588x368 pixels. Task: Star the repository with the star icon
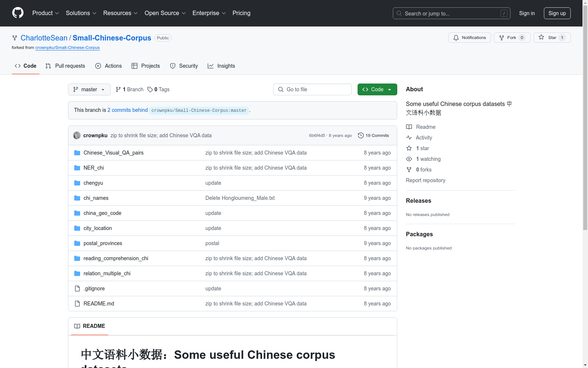click(x=541, y=37)
